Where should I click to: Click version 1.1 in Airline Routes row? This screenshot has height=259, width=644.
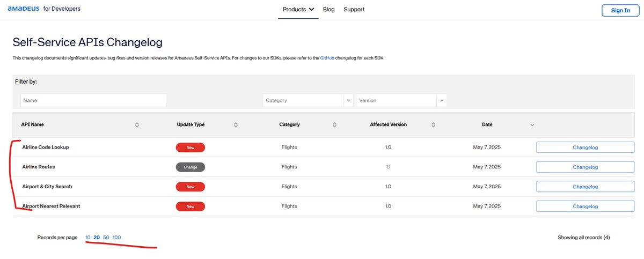click(388, 167)
